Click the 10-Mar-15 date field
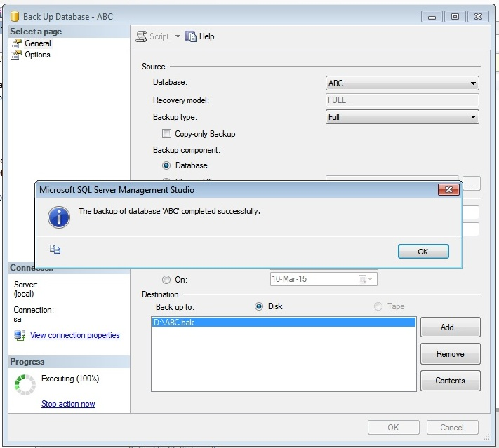The height and width of the screenshot is (448, 499). click(x=324, y=279)
